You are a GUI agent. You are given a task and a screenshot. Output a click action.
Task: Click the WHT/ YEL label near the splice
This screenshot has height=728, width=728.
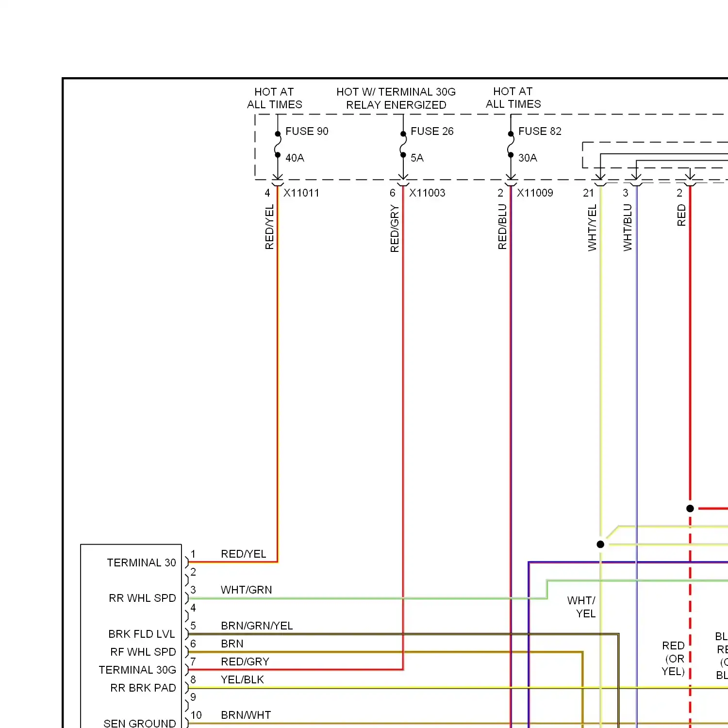point(581,607)
